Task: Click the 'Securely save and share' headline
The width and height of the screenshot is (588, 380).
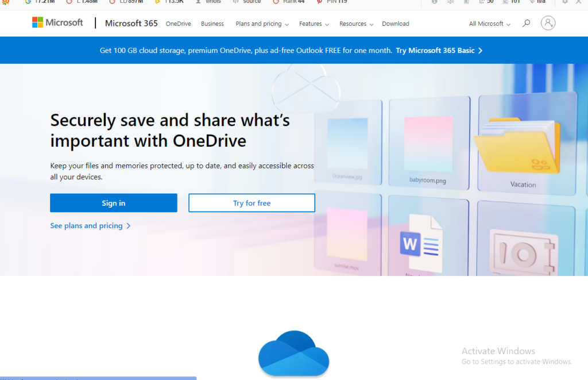Action: click(x=170, y=130)
